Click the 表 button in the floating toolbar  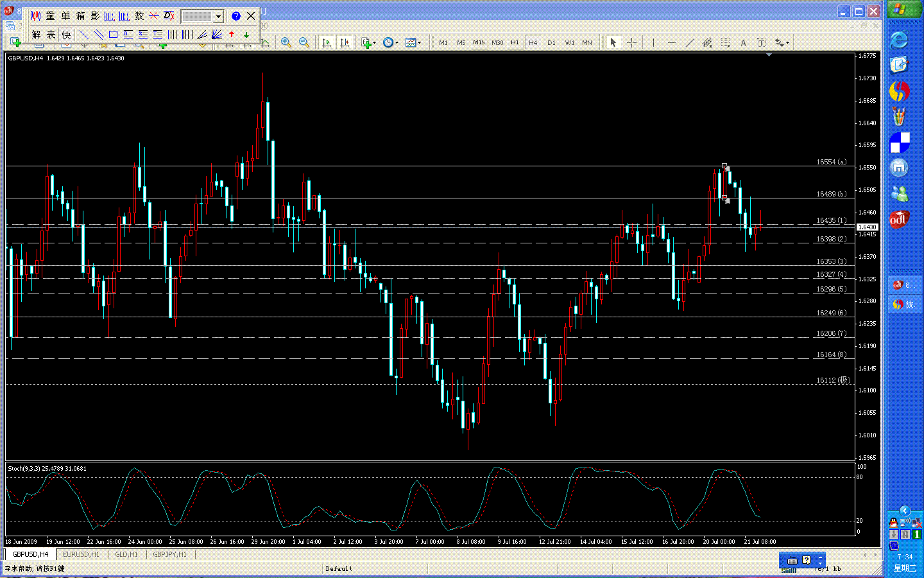(x=51, y=35)
